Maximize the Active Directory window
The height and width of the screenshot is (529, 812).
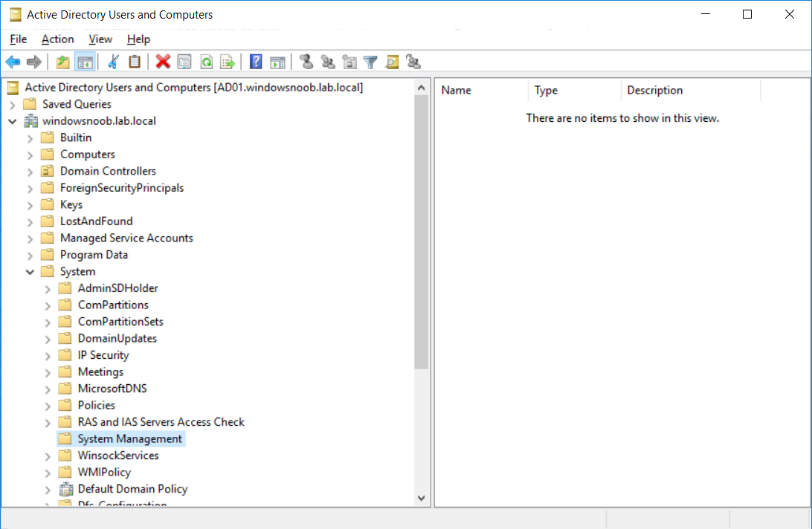(747, 15)
